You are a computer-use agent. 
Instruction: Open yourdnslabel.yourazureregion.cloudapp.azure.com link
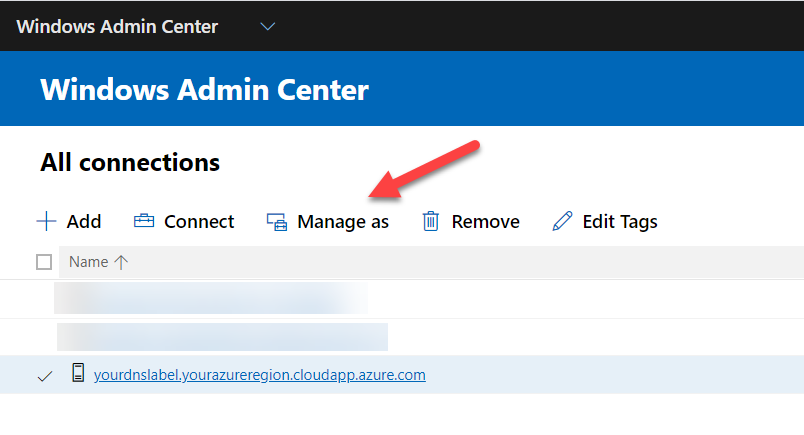click(x=259, y=375)
